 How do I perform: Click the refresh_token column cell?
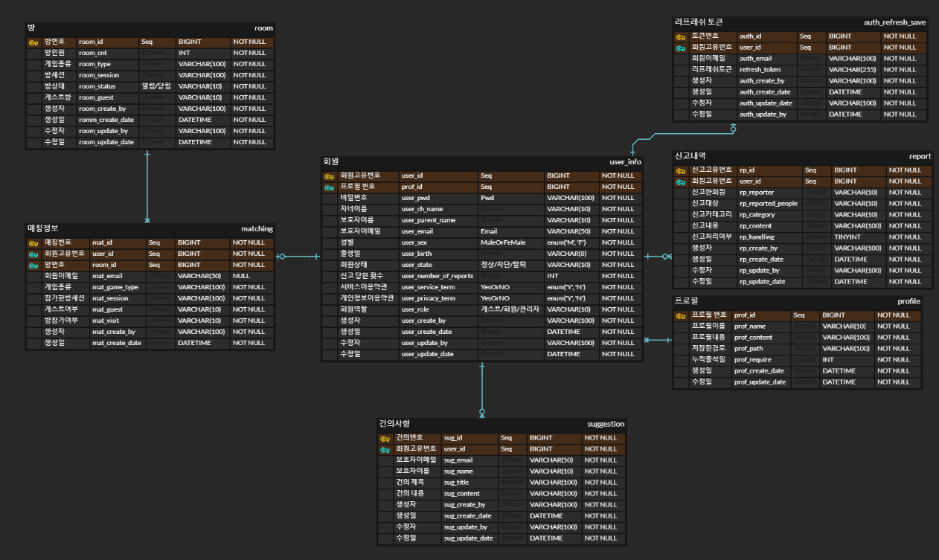[767, 69]
